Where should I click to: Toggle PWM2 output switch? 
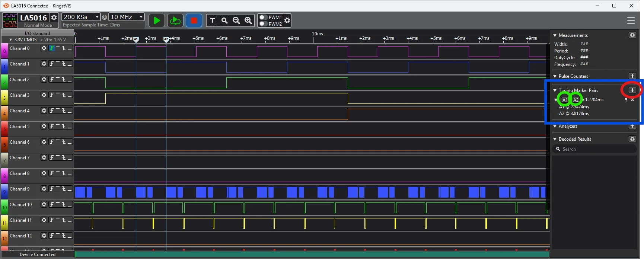(263, 24)
